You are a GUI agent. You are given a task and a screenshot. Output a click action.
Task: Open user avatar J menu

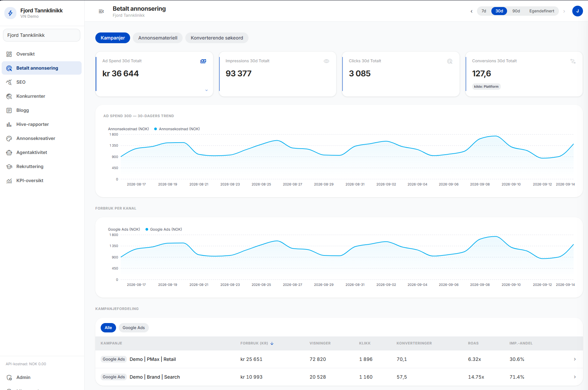coord(577,11)
